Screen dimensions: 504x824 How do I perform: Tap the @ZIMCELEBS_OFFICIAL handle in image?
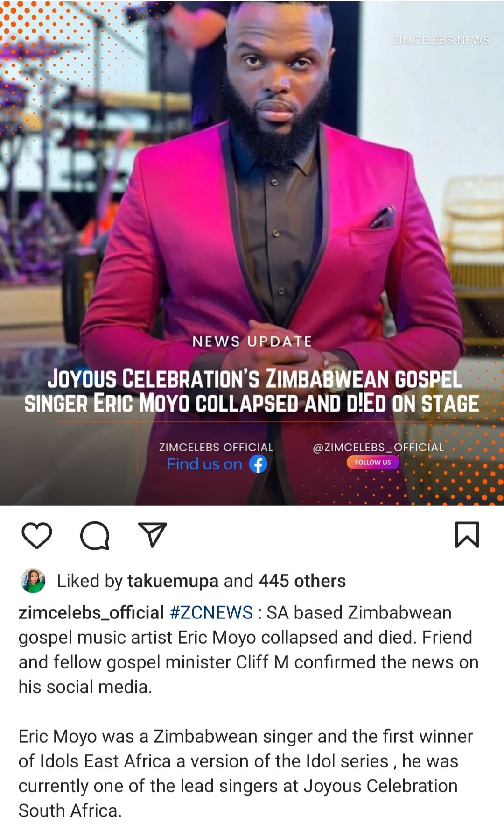pyautogui.click(x=378, y=447)
